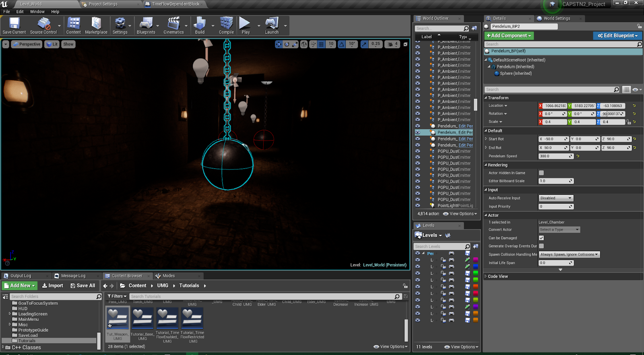Screen dimensions: 644x355
Task: Click the Edit Blueprint button
Action: [x=617, y=36]
